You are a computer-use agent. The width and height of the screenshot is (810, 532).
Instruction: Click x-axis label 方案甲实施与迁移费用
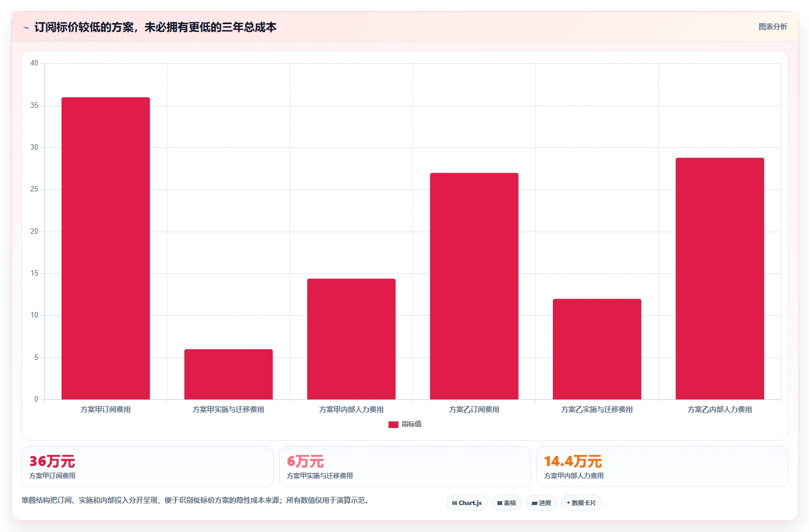point(229,409)
